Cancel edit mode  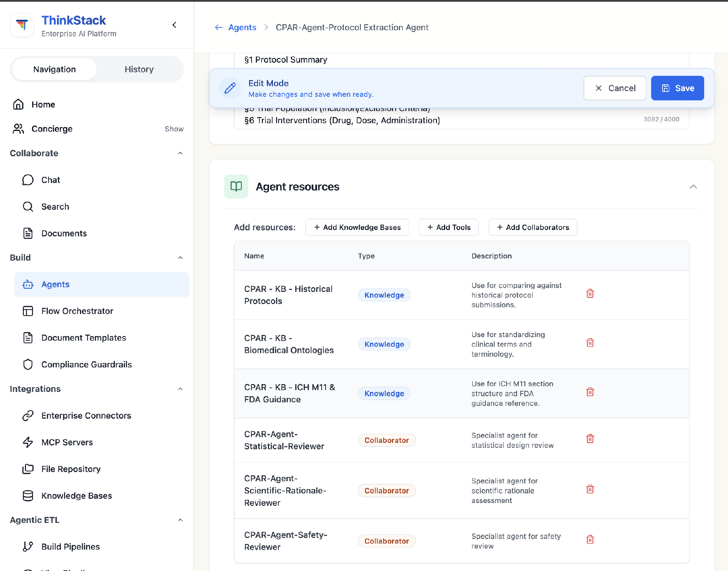click(x=614, y=88)
